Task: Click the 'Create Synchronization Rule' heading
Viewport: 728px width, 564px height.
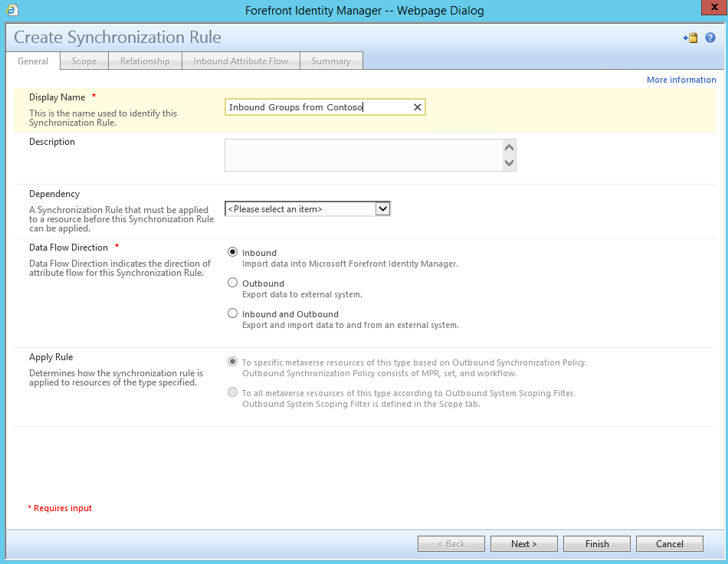Action: click(117, 37)
